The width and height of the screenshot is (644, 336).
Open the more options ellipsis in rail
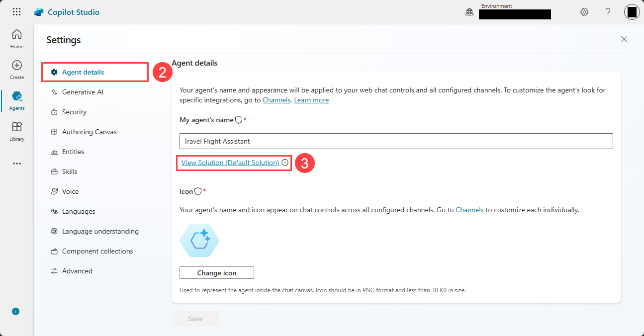(17, 163)
